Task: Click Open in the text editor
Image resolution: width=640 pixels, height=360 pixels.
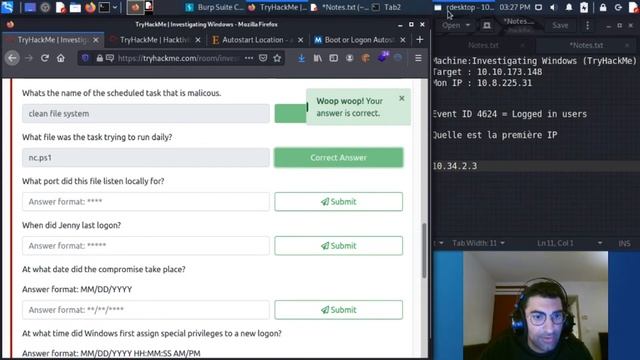Action: point(451,25)
